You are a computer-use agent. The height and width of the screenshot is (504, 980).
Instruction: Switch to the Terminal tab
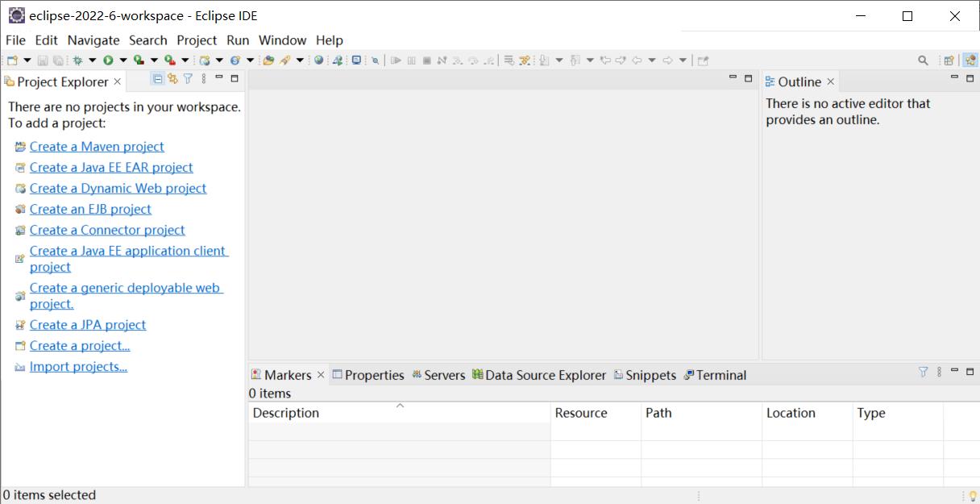[715, 375]
